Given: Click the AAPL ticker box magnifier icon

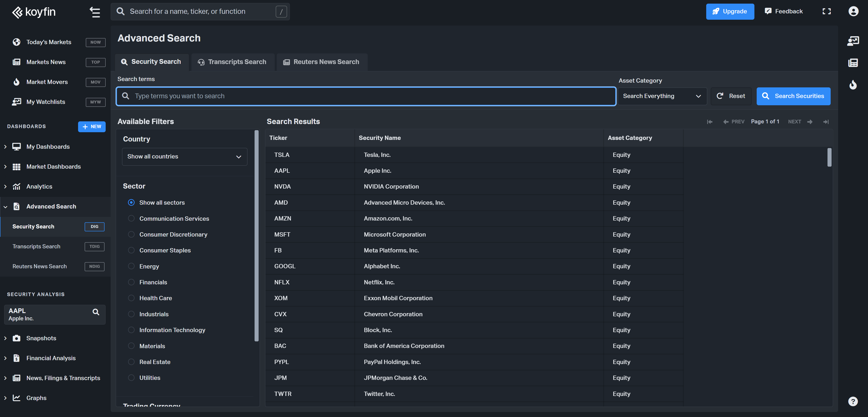Looking at the screenshot, I should (96, 312).
